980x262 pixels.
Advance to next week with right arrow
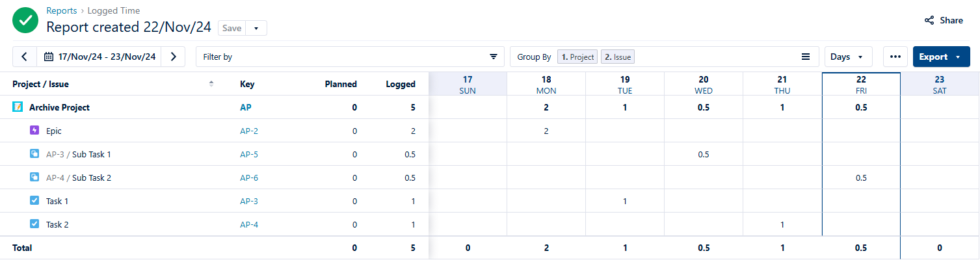pos(173,57)
